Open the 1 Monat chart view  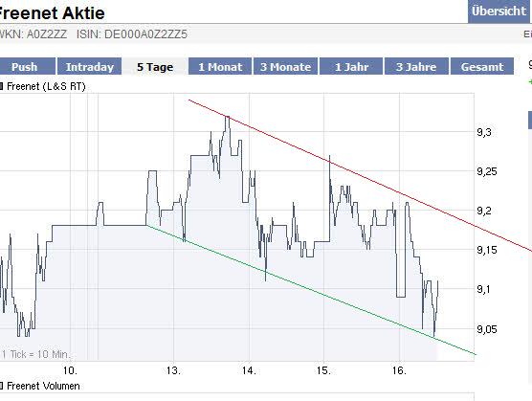point(220,66)
